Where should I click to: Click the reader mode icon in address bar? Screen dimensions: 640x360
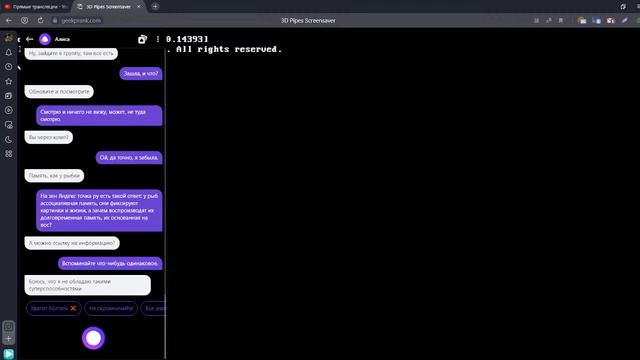[x=536, y=20]
